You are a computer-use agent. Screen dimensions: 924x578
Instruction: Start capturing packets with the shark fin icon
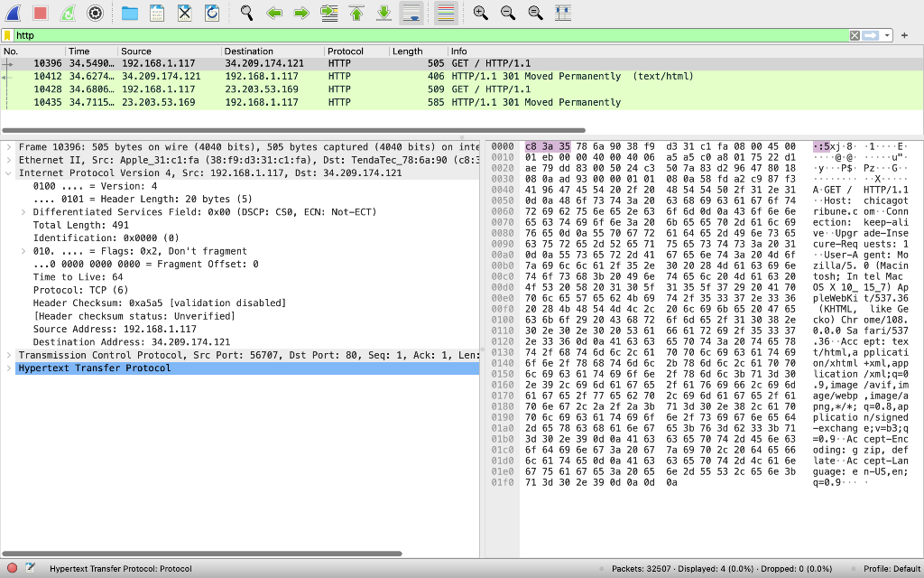click(x=14, y=13)
